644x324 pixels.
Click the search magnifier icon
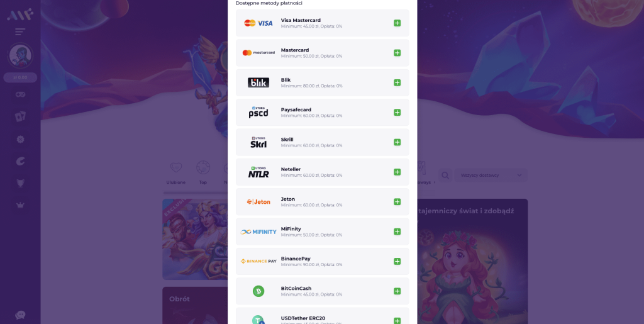click(445, 176)
